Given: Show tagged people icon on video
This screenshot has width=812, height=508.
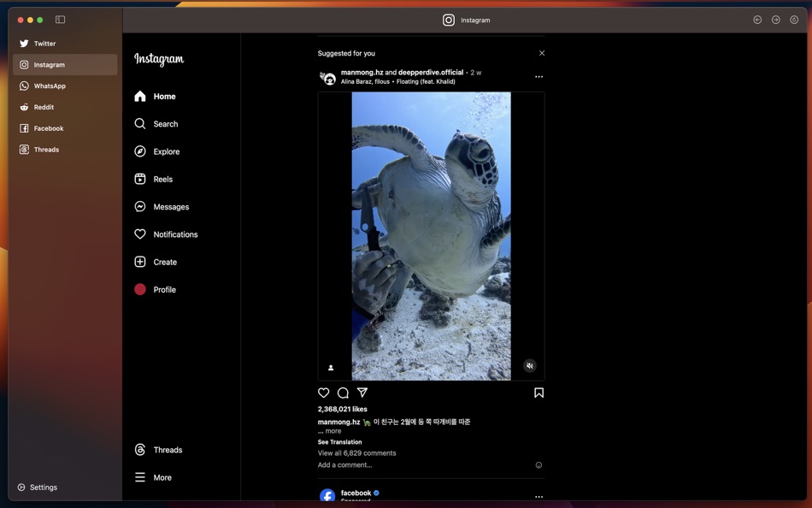Looking at the screenshot, I should point(331,368).
